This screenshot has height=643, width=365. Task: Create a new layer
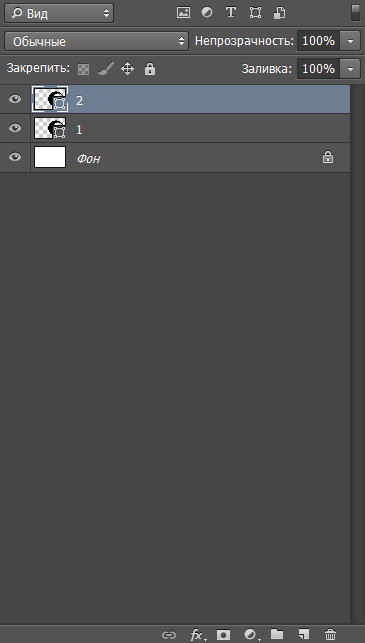303,634
